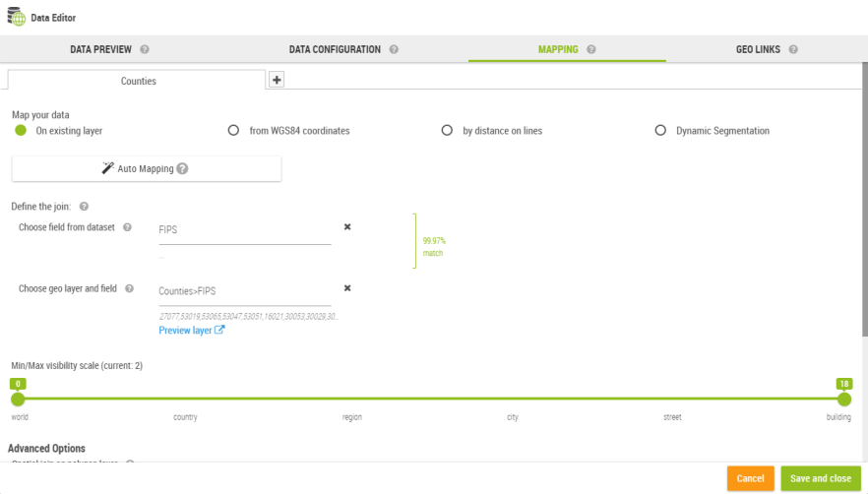Click the help icon beside Data Preview

(x=145, y=49)
